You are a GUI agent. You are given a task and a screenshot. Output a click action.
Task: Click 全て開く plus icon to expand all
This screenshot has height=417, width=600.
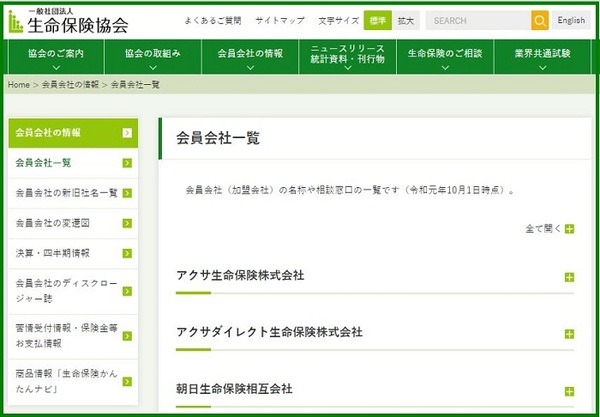tap(569, 229)
